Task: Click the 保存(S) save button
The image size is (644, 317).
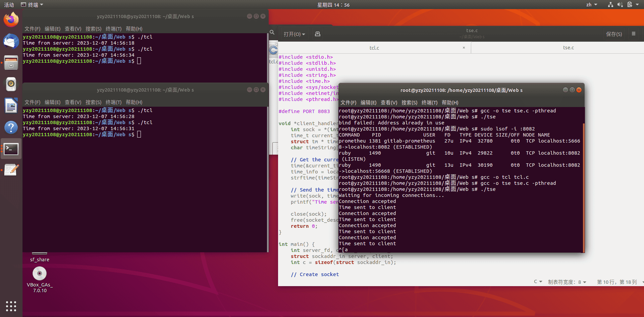Action: 614,34
